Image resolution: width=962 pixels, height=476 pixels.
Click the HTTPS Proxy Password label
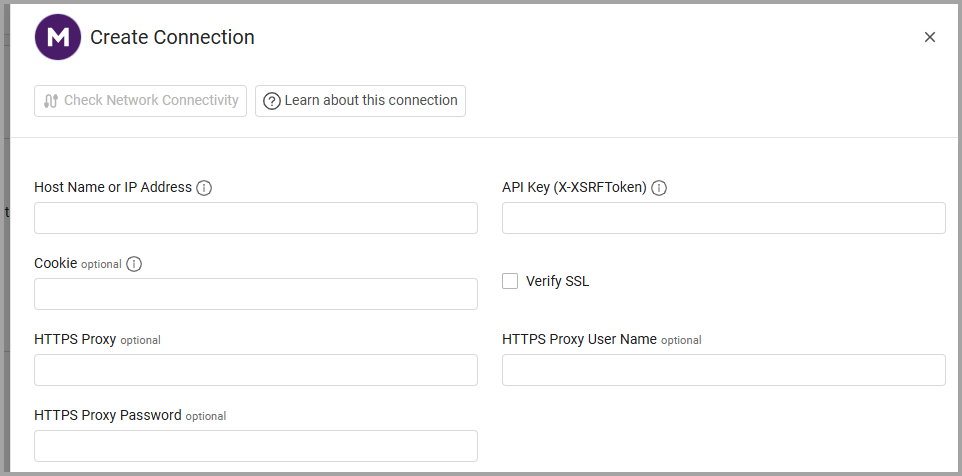click(x=108, y=415)
